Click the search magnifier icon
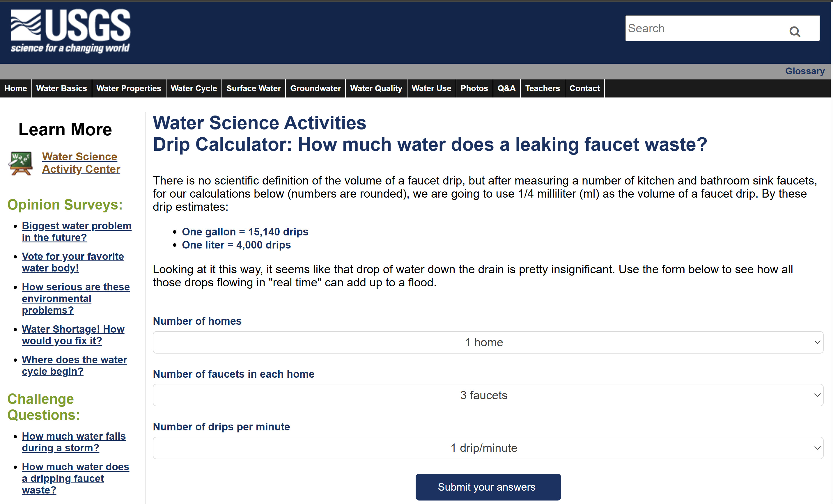Image resolution: width=833 pixels, height=504 pixels. click(x=795, y=32)
